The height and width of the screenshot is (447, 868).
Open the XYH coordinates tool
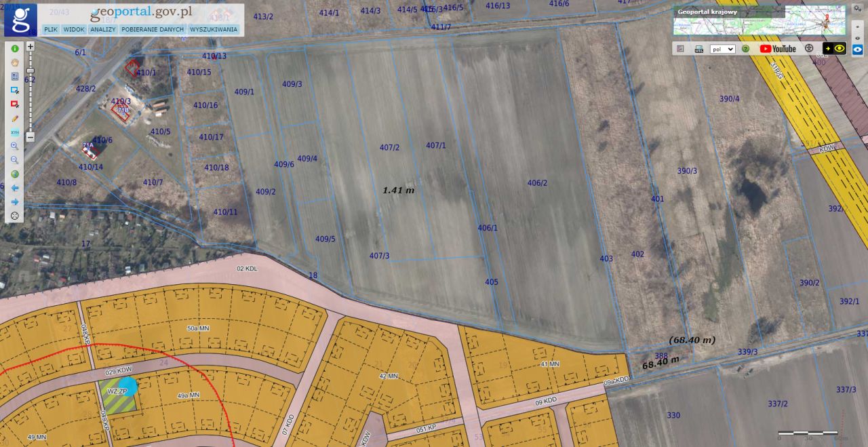[x=14, y=132]
